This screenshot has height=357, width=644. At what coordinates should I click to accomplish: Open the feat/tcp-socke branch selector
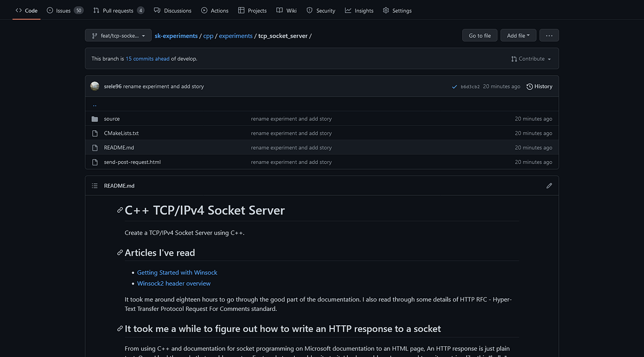tap(118, 35)
